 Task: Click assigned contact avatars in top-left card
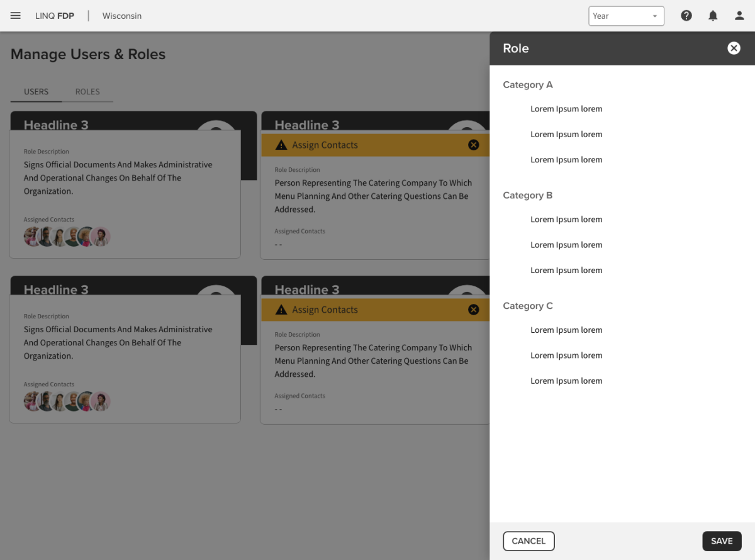coord(67,237)
